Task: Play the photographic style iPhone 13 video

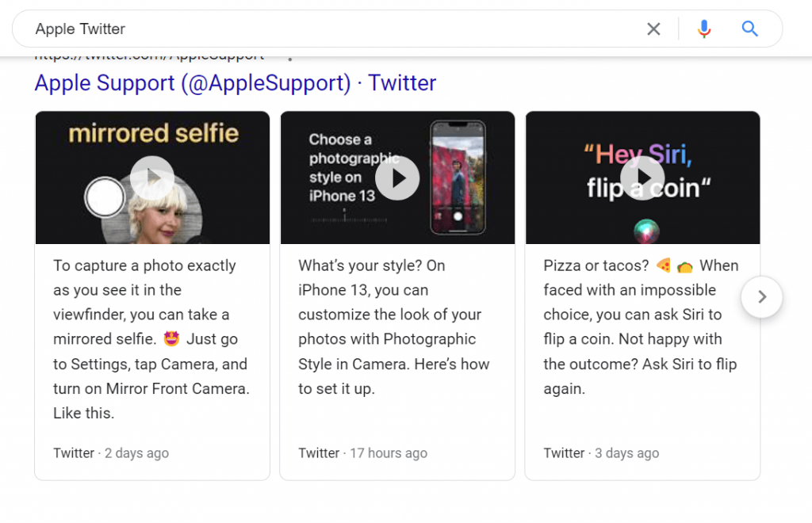Action: [x=397, y=178]
